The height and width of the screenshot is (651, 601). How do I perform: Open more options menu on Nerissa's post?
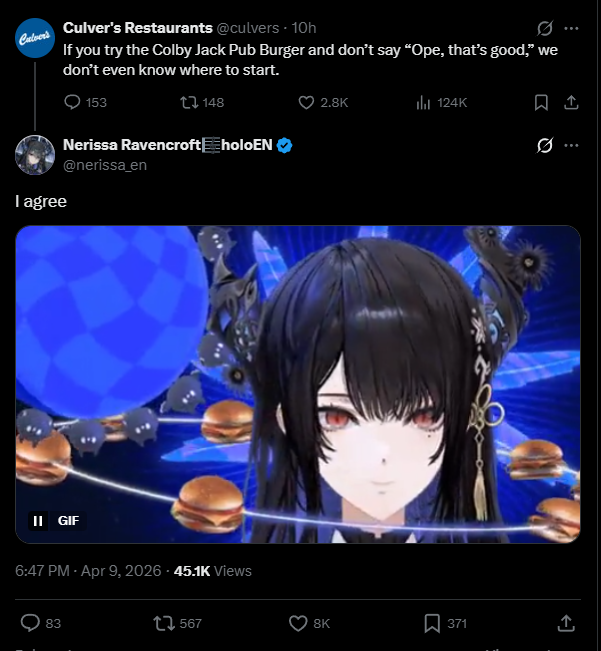pos(572,145)
